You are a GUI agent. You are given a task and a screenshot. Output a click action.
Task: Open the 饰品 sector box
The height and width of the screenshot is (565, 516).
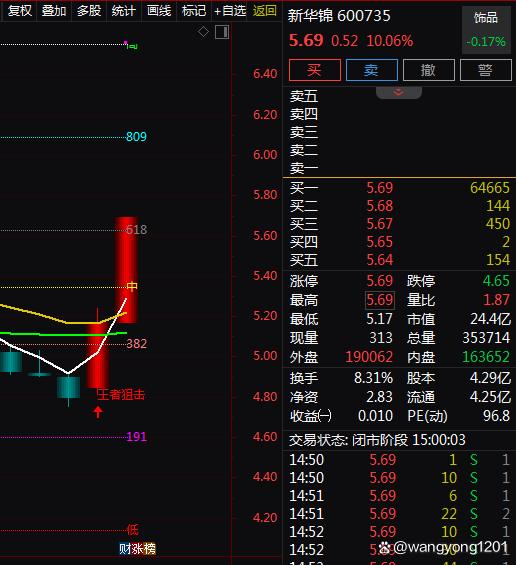pos(486,30)
